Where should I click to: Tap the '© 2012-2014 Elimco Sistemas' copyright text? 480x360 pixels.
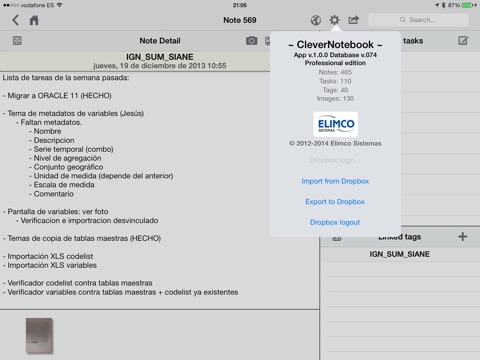[x=335, y=144]
